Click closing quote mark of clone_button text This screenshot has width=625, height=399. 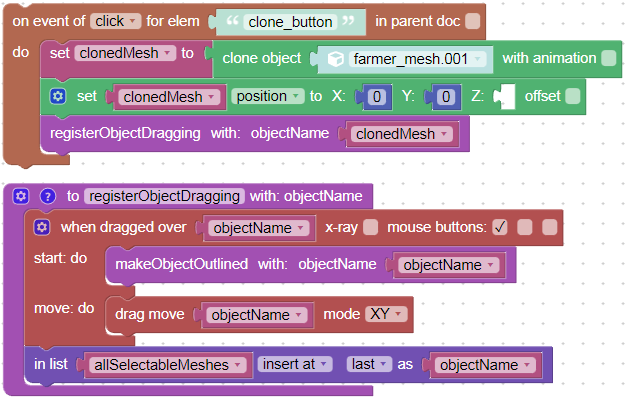tap(348, 20)
